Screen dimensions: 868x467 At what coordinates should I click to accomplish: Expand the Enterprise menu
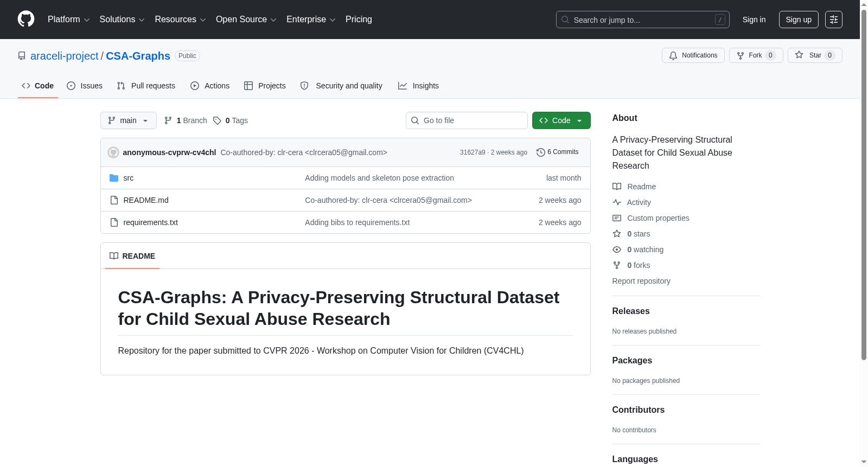(311, 20)
